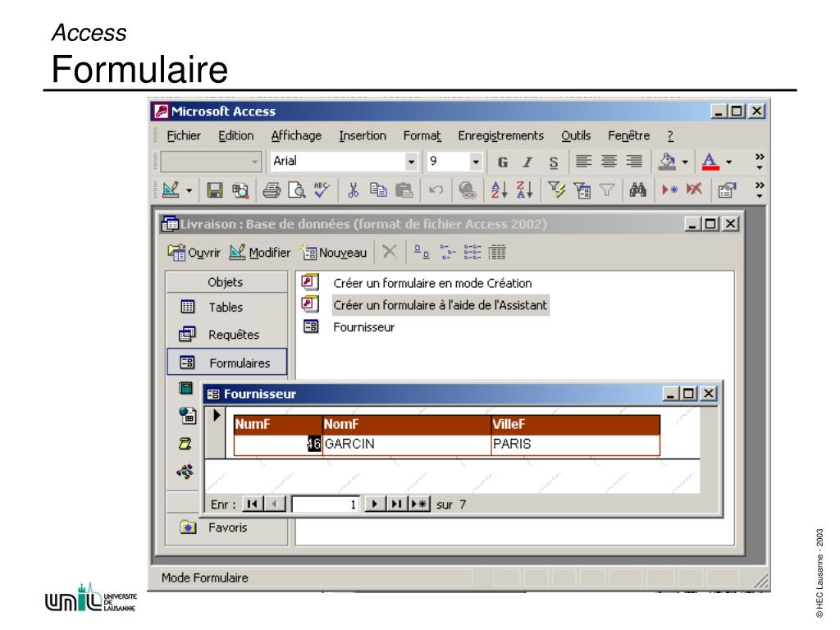
Task: Toggle Bold (G) formatting
Action: [503, 162]
